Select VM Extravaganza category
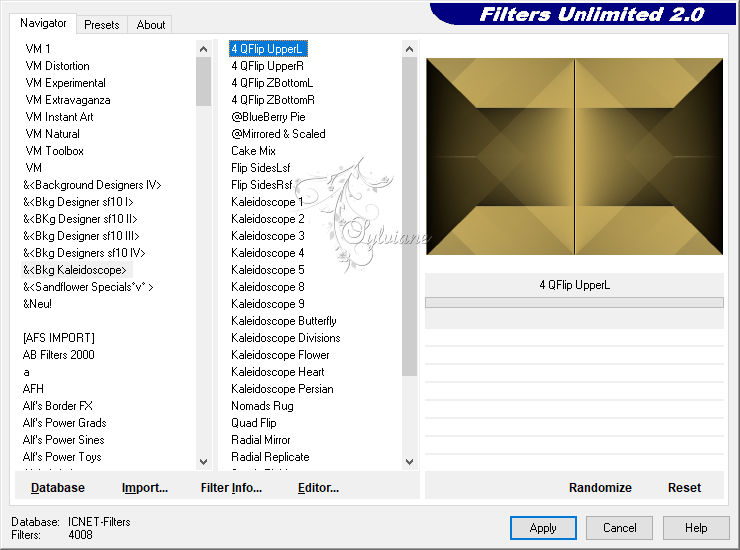 tap(68, 100)
